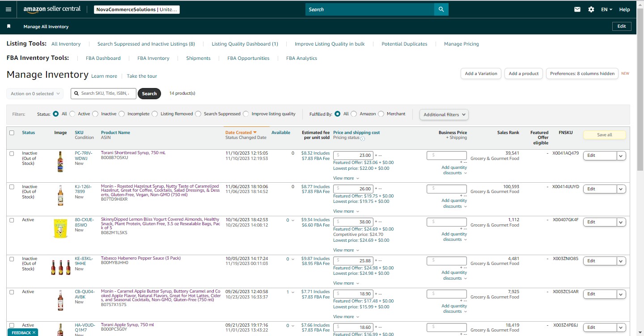Toggle the select-all rows checkbox

pyautogui.click(x=12, y=133)
